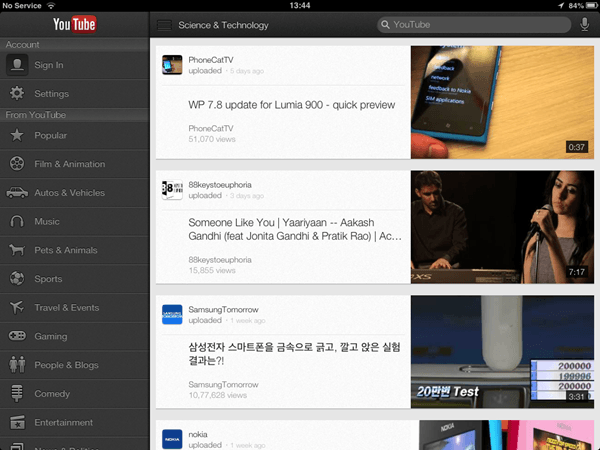Open Settings menu entry
Screen dimensions: 600x450
pos(75,93)
